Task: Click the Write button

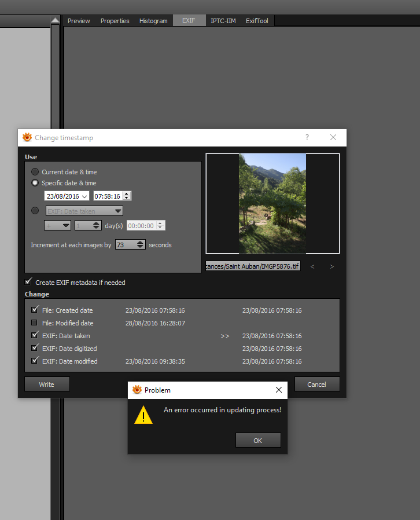Action: [47, 384]
